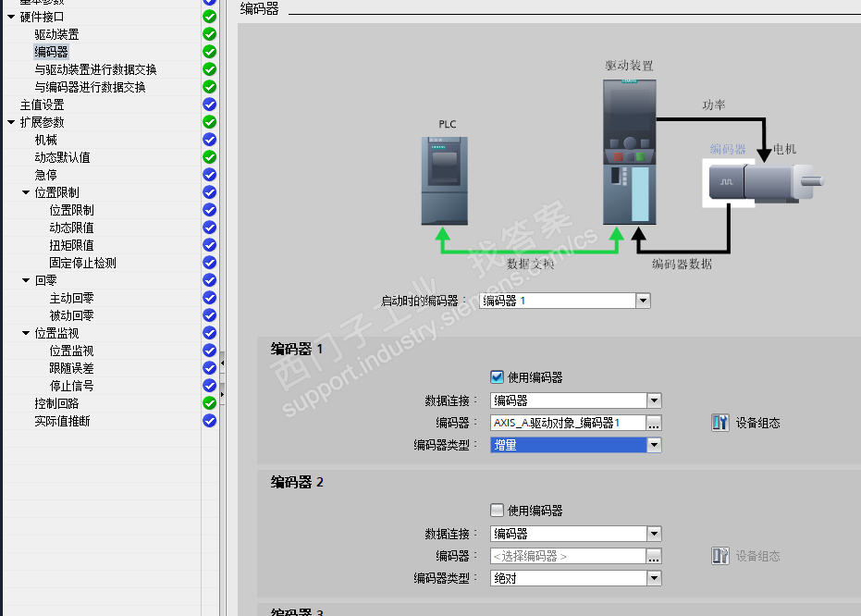Click the PLC device image in diagram
Screen dimensions: 861x616
click(444, 180)
